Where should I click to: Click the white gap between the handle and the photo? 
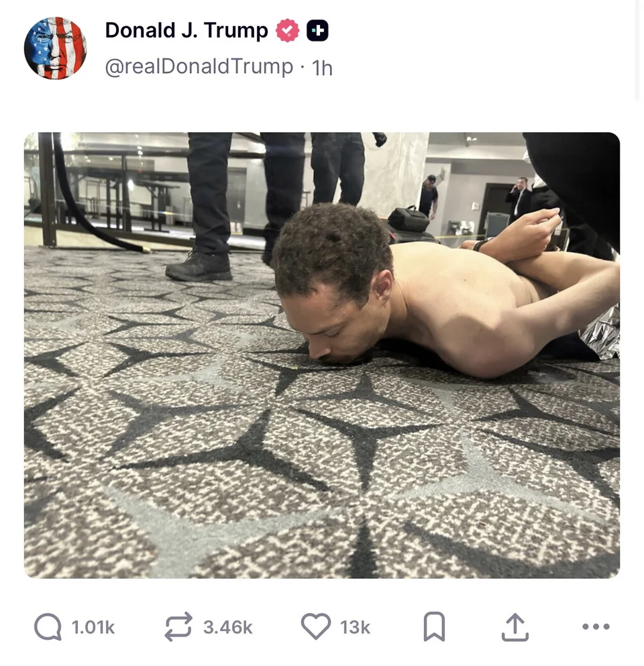tap(321, 106)
